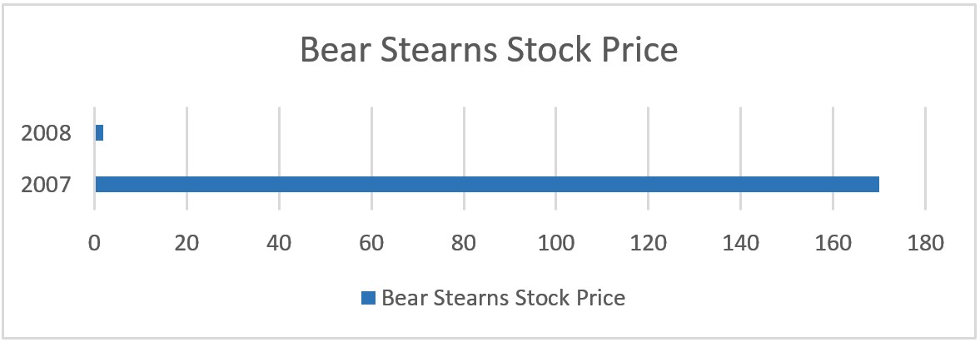Select the long blue 2007 bar
The width and height of the screenshot is (980, 342).
pyautogui.click(x=487, y=184)
